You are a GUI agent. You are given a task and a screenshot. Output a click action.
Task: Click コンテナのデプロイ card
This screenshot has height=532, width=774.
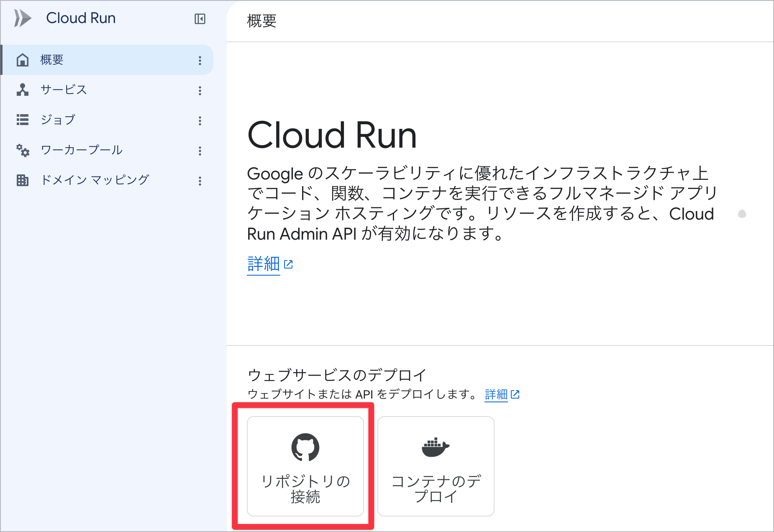click(436, 466)
